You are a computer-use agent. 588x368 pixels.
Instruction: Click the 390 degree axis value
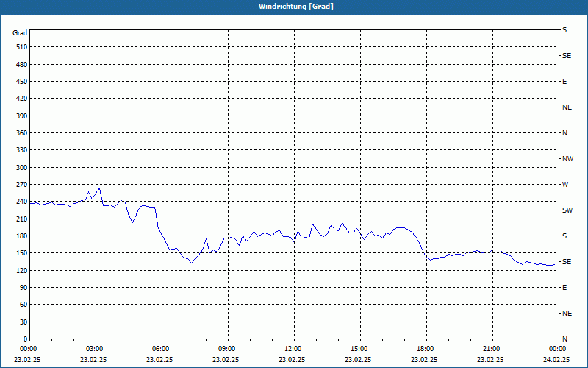[x=22, y=116]
